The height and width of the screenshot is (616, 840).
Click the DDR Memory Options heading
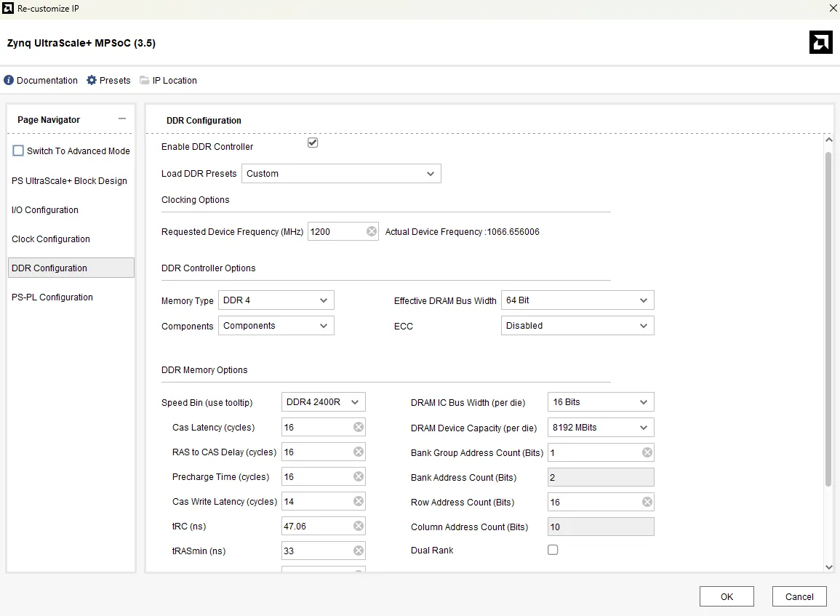(204, 369)
